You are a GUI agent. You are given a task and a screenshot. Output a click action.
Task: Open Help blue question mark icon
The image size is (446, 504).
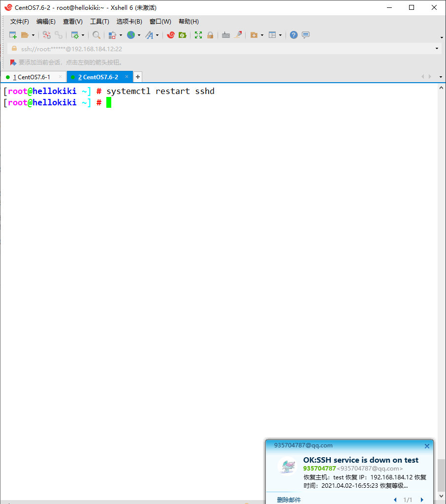tap(293, 35)
